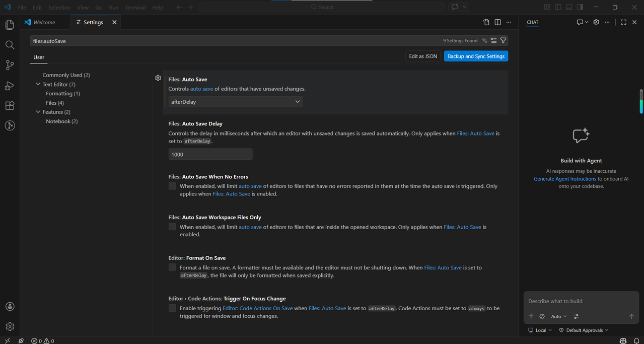Image resolution: width=644 pixels, height=344 pixels.
Task: Click the split editor icon
Action: point(497,22)
